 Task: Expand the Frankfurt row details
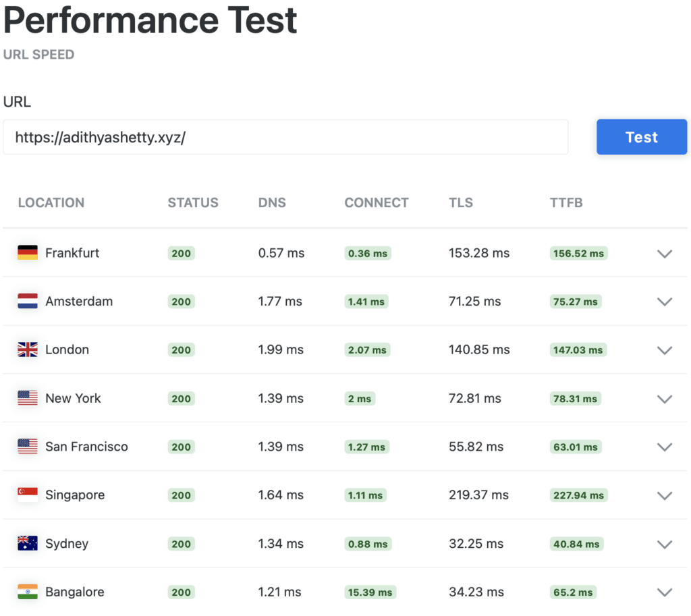click(x=664, y=254)
